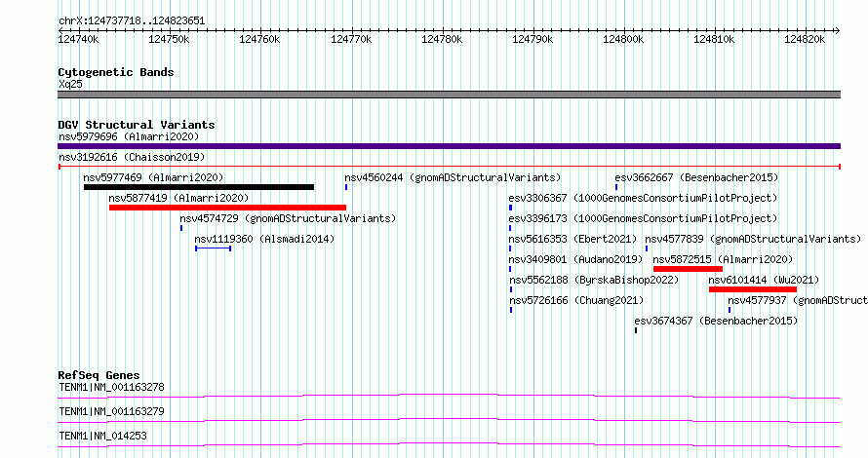The image size is (868, 458).
Task: Click the magenta TENM1 NM_001163279 gene line
Action: pos(449,420)
